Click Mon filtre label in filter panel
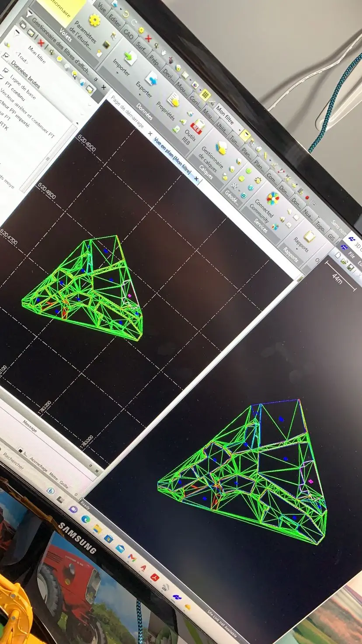The image size is (362, 644). [x=38, y=56]
